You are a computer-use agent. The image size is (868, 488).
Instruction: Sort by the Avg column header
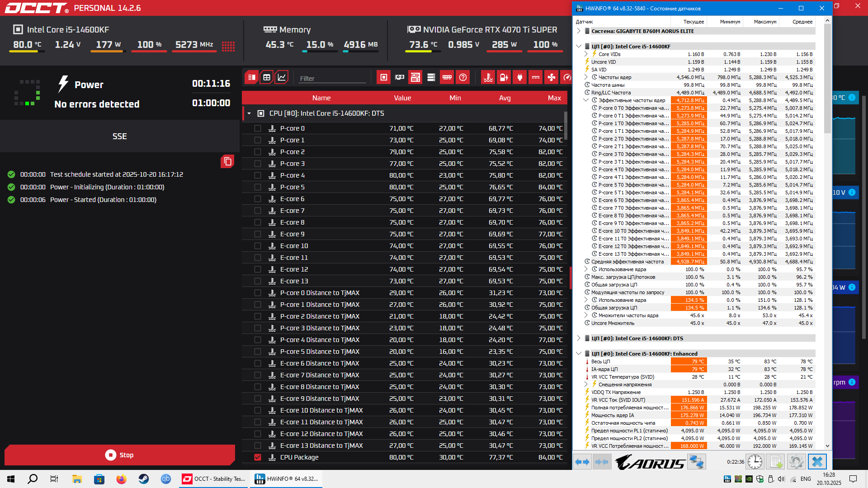[505, 98]
